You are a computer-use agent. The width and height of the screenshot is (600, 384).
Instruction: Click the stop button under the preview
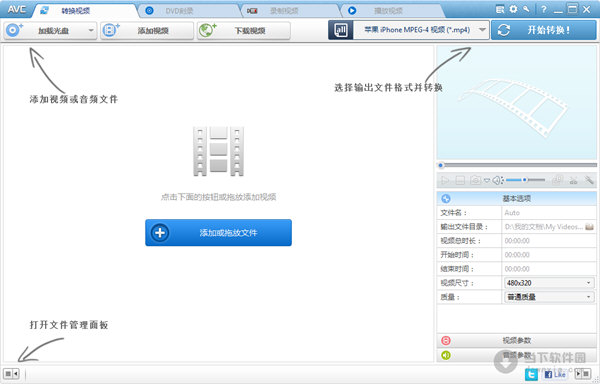[x=460, y=180]
